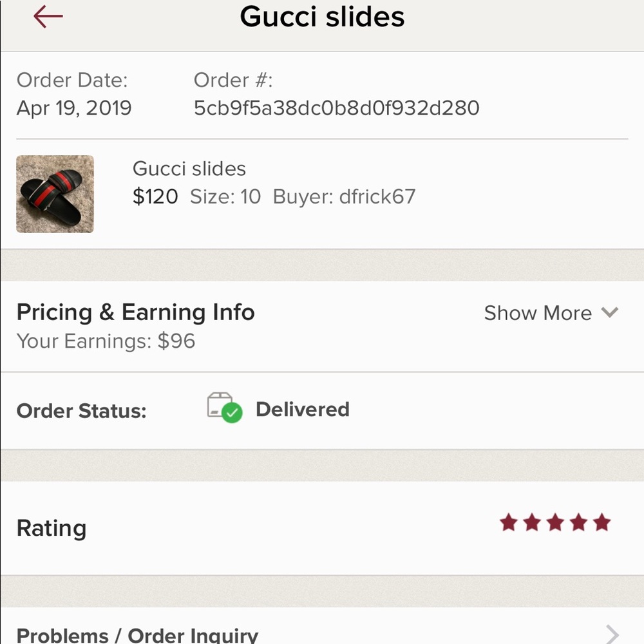The width and height of the screenshot is (644, 644).
Task: Click the Show More label
Action: (x=538, y=313)
